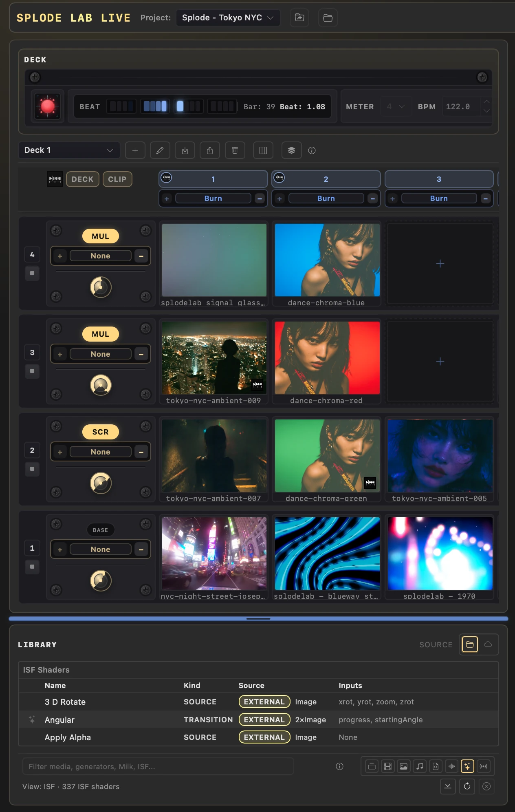Open the None effect selector on layer 1
Screen dimensions: 515x812
coord(101,549)
